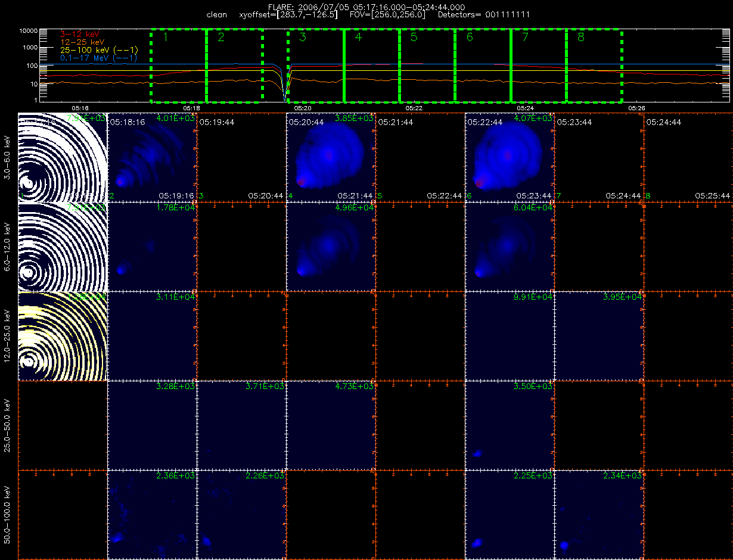Screen dimensions: 733x560
Task: Open the flare image with peak 4.96E+04
Action: coord(331,247)
